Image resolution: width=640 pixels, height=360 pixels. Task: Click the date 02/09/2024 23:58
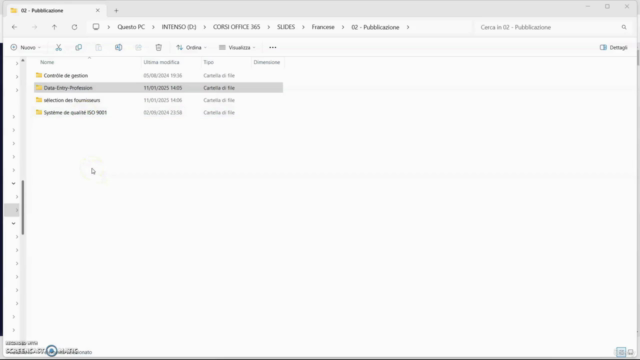click(162, 113)
